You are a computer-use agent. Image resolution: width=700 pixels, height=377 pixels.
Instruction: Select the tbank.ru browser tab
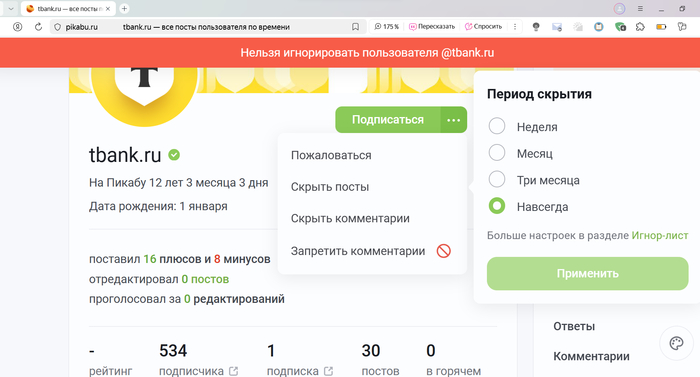tap(68, 8)
